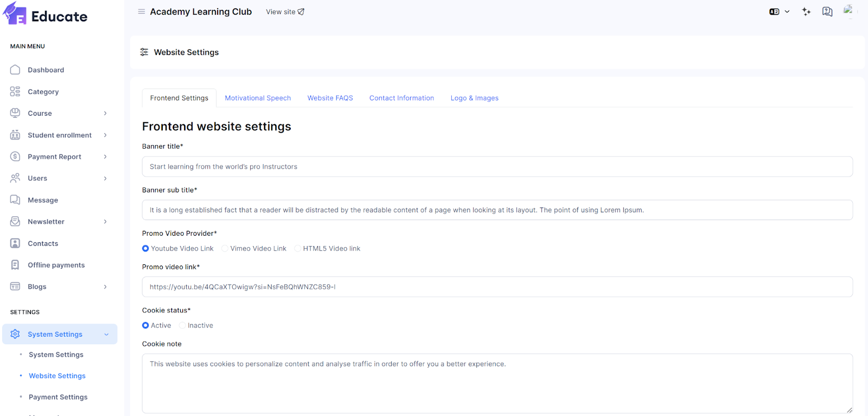Click the Message chat icon in sidebar
This screenshot has width=868, height=416.
pyautogui.click(x=15, y=200)
